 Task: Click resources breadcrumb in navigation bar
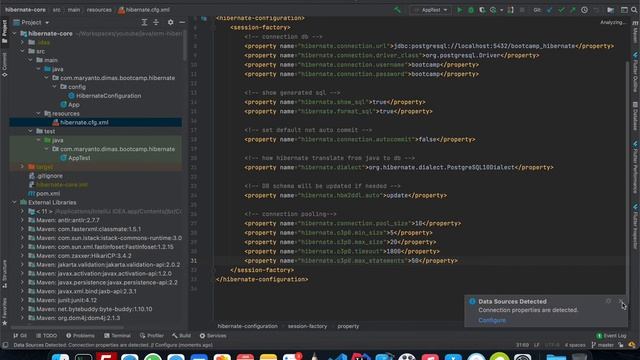[99, 10]
